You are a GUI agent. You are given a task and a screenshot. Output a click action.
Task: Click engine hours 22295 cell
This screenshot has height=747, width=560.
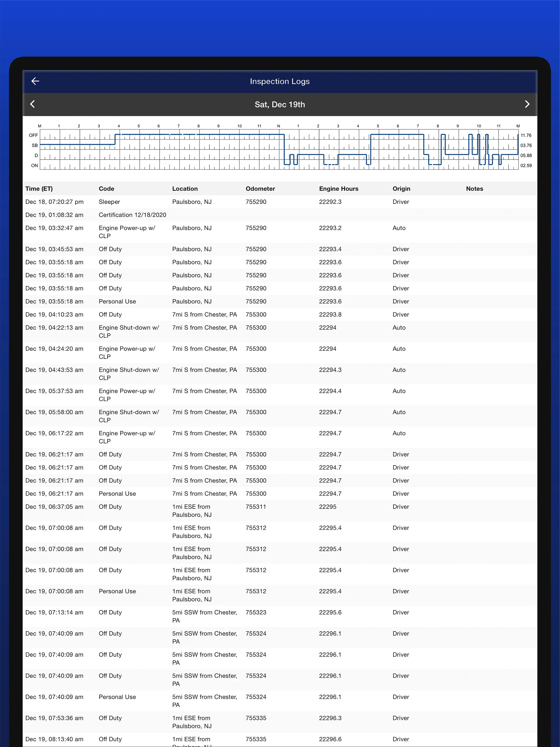click(328, 507)
